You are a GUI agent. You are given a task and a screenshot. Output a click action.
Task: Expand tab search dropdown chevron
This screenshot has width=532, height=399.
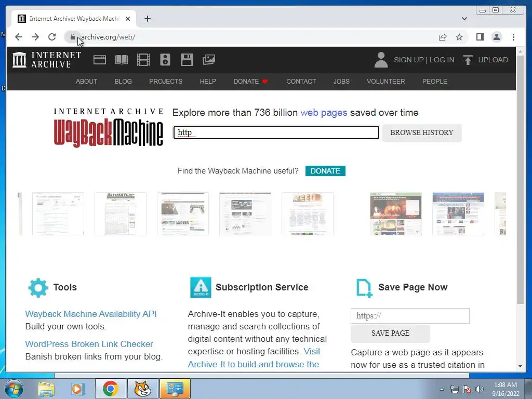coord(464,19)
